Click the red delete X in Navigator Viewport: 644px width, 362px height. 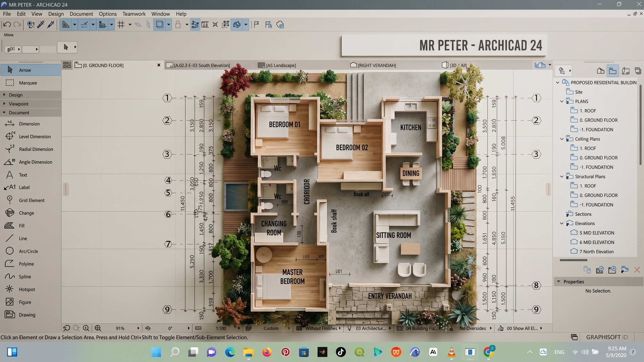pos(637,270)
